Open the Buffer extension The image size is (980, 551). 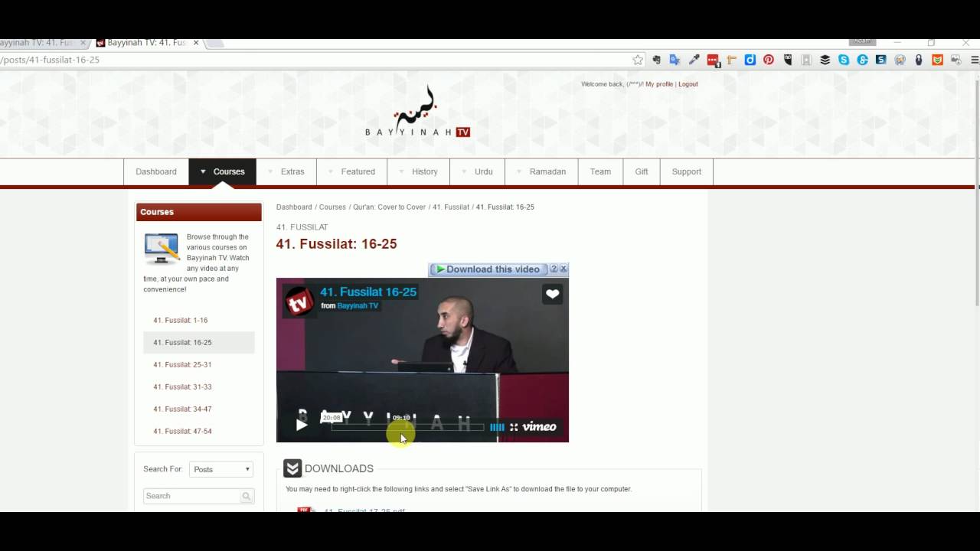tap(825, 60)
